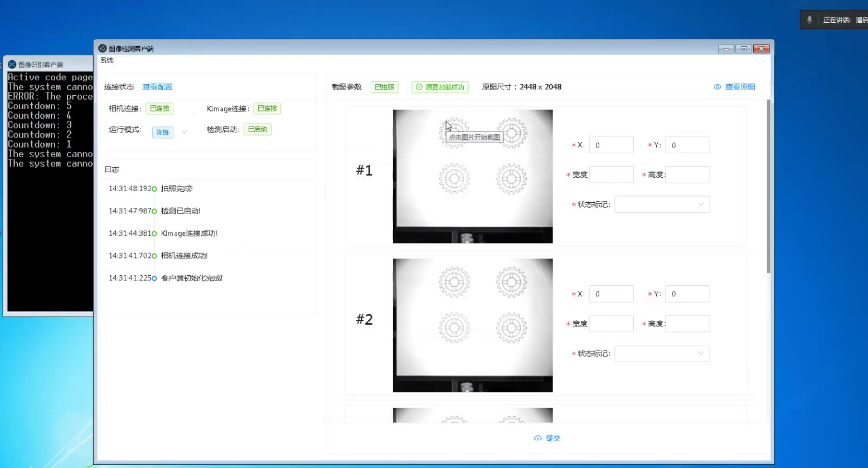Screen dimensions: 868x468
Task: Open the 状态标记 dropdown for image #1
Action: tap(662, 204)
